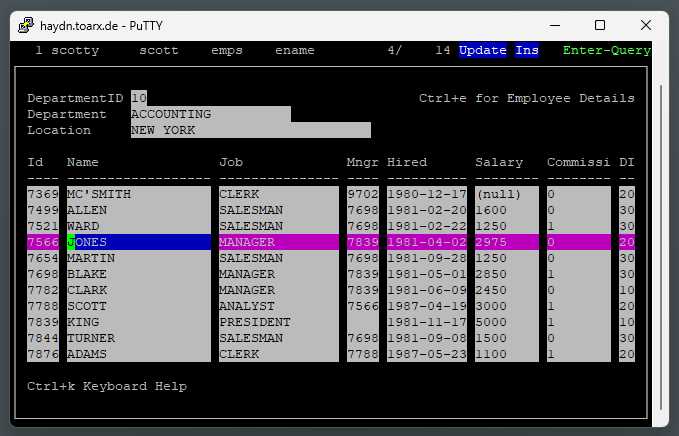Image resolution: width=679 pixels, height=436 pixels.
Task: Select the name cell ALLEN
Action: (x=139, y=210)
